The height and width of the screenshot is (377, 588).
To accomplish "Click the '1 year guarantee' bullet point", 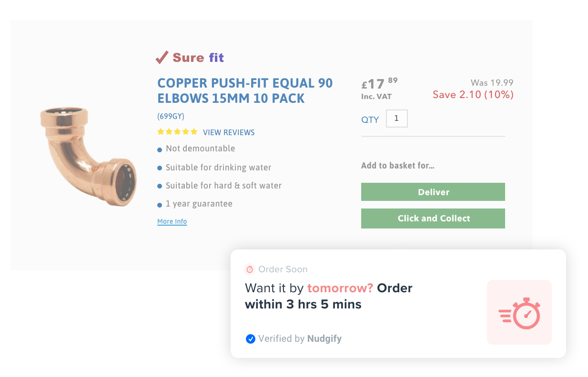I will [x=199, y=204].
